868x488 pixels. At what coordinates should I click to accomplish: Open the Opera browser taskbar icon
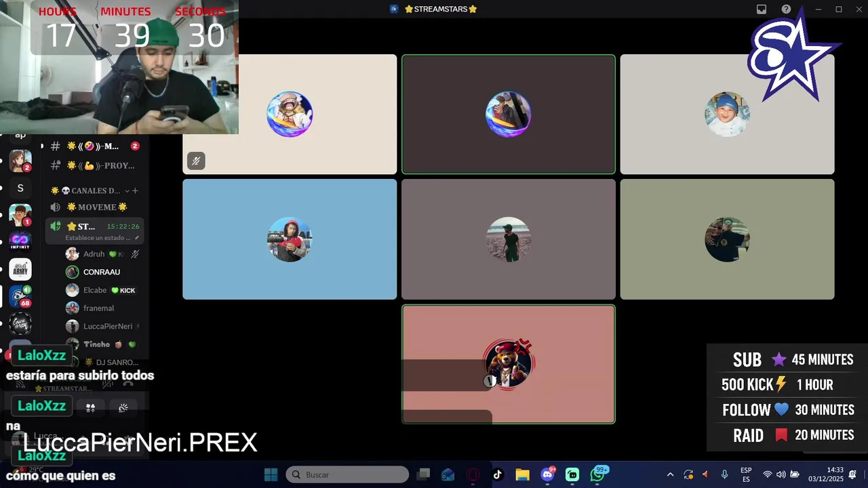473,474
